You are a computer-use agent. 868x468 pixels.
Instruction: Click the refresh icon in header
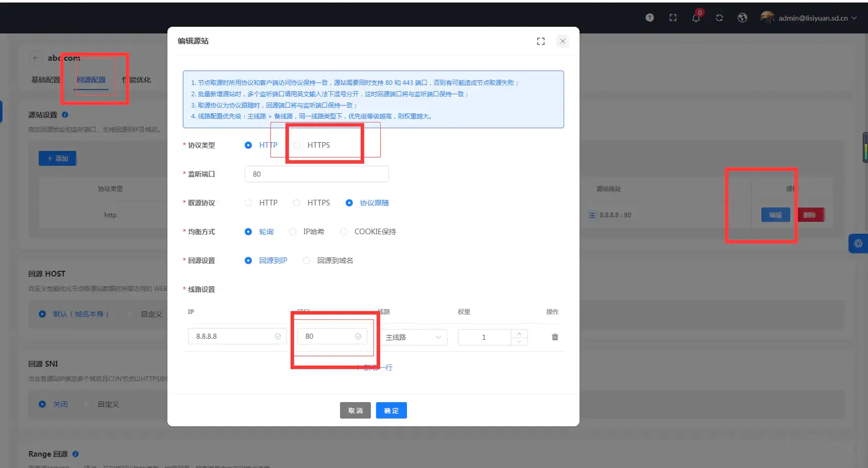(719, 18)
